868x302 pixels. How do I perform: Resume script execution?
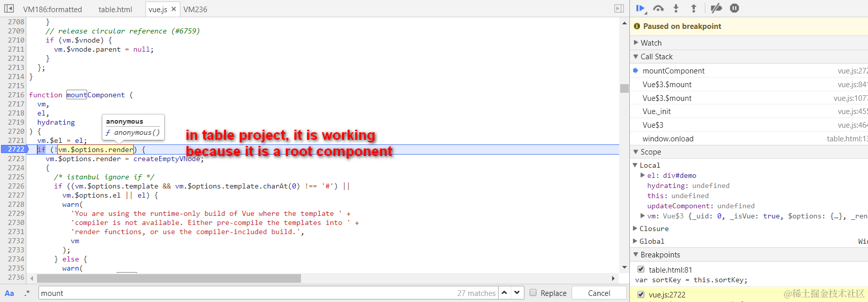640,8
